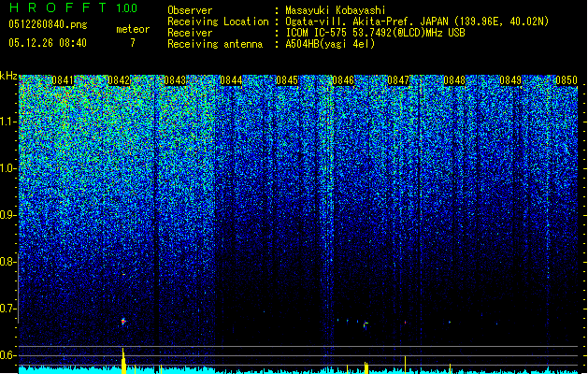Click the 0847 time marker
This screenshot has height=374, width=588.
[x=398, y=80]
